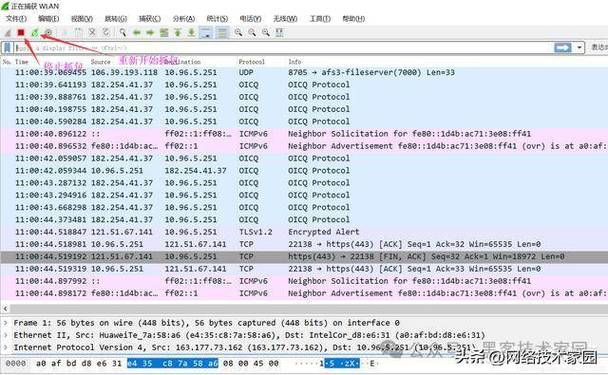Open the 文件(F) menu
The height and width of the screenshot is (375, 608).
point(16,19)
